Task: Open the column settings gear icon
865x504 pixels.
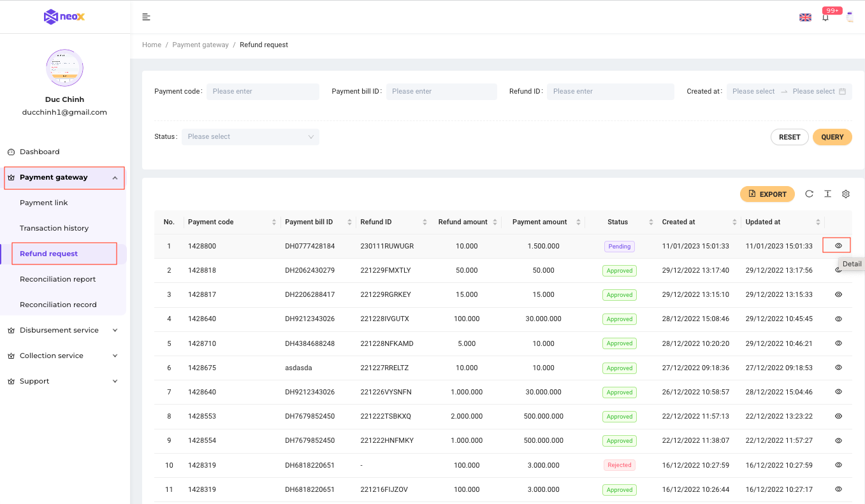Action: tap(846, 194)
